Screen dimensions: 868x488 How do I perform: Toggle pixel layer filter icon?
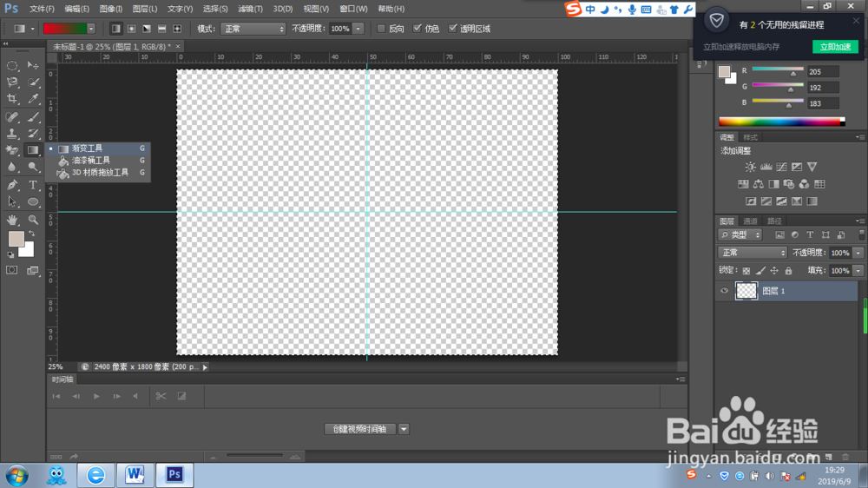click(x=779, y=234)
